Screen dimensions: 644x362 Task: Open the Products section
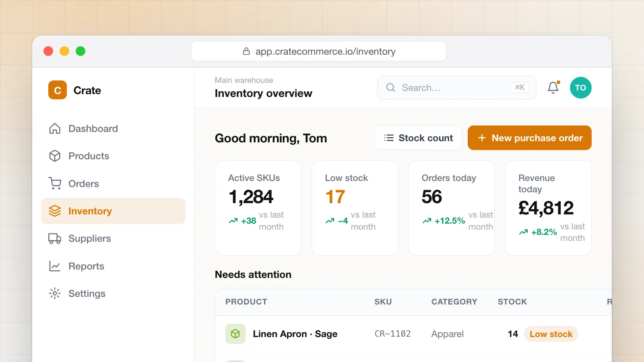113,156
